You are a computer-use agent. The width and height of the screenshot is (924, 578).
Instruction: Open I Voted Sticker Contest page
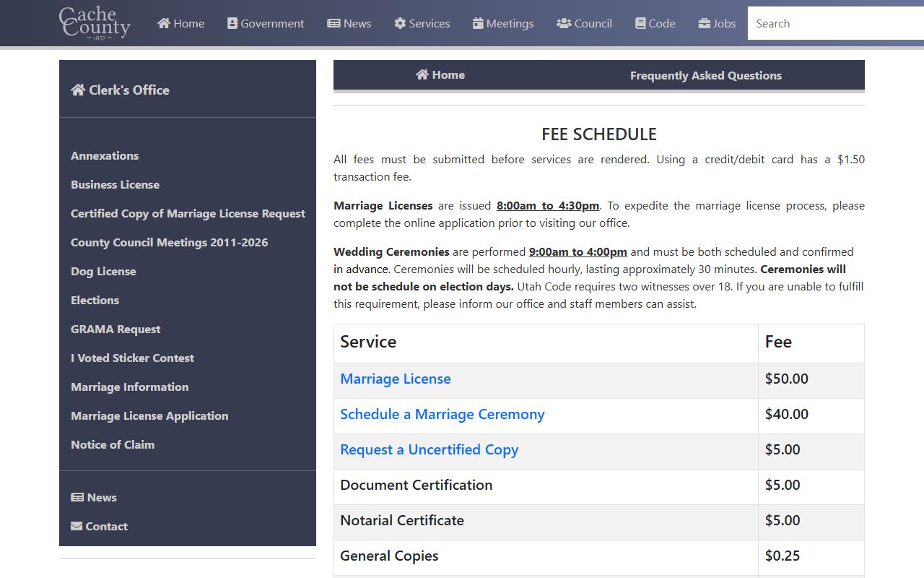point(132,358)
